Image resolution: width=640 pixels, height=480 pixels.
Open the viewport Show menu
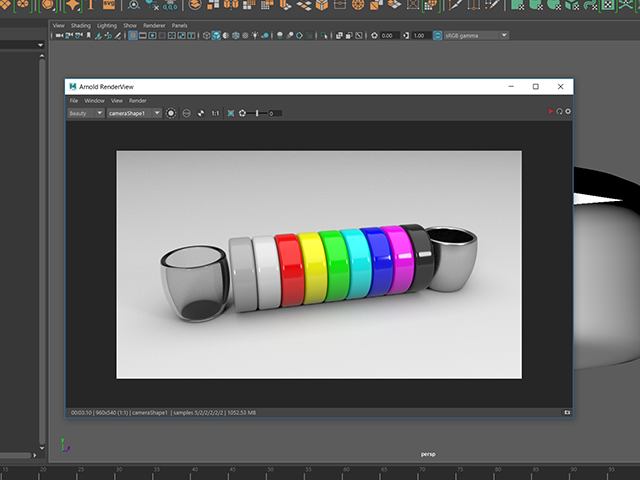click(130, 25)
